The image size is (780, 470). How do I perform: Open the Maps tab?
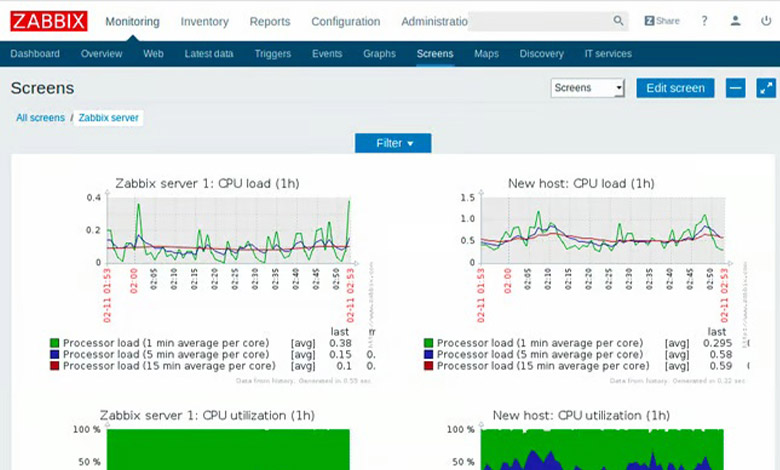(x=486, y=54)
